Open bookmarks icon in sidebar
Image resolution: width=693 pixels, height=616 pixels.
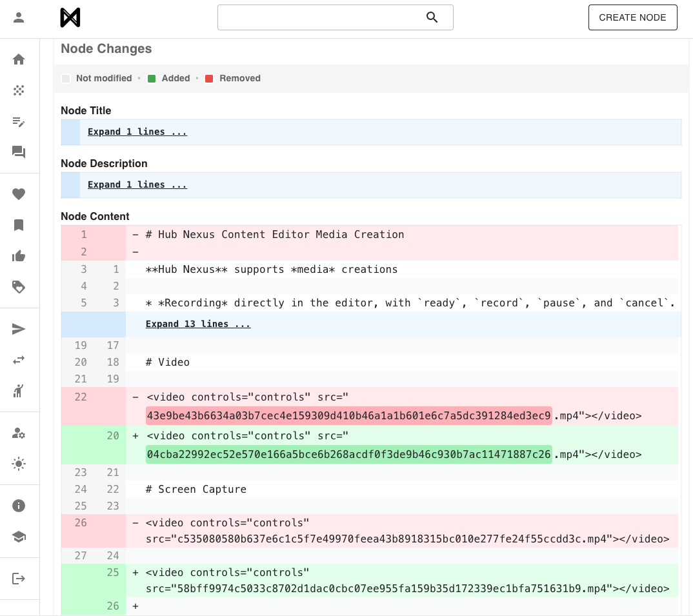click(19, 225)
